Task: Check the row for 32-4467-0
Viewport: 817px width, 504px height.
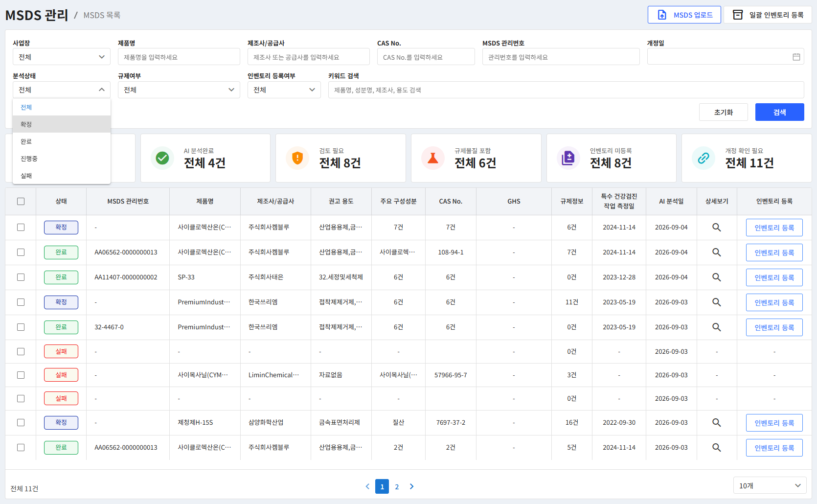Action: [x=21, y=327]
